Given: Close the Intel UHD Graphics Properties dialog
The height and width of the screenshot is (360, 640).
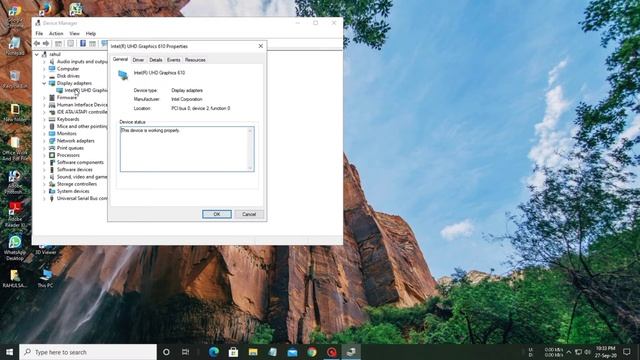Looking at the screenshot, I should pyautogui.click(x=261, y=46).
